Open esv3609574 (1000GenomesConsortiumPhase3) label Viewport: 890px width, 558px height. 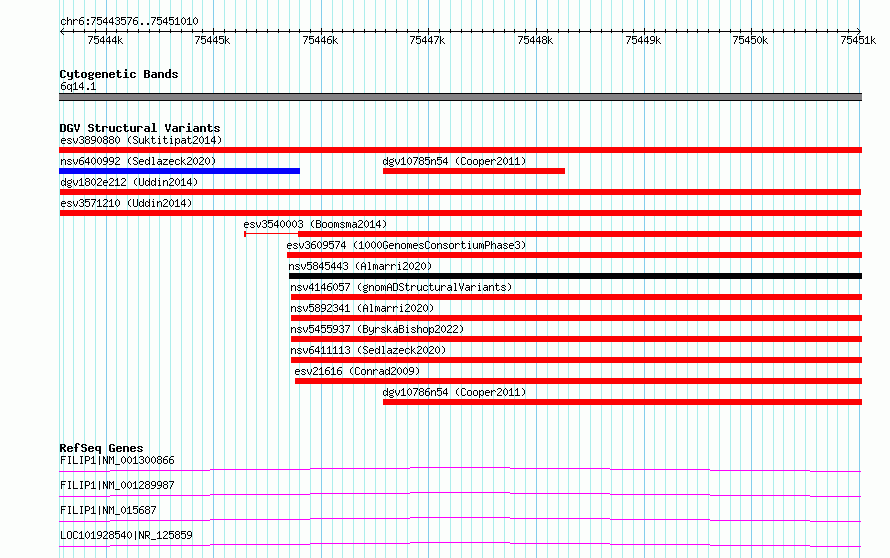click(406, 245)
